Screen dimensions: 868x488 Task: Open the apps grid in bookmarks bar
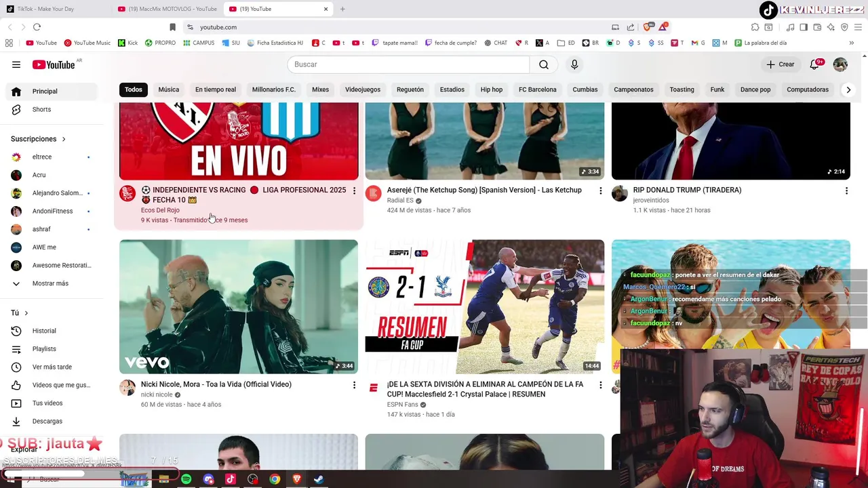[x=9, y=43]
